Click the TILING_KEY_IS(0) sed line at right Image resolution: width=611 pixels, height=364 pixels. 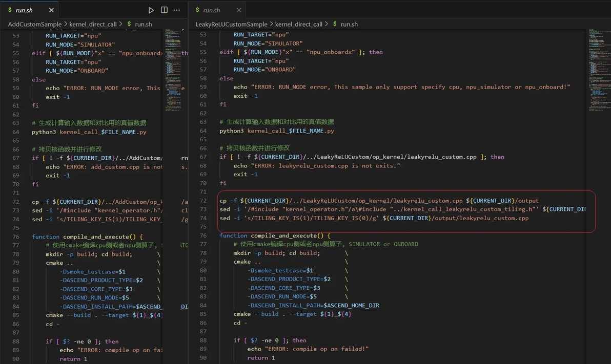click(x=374, y=218)
